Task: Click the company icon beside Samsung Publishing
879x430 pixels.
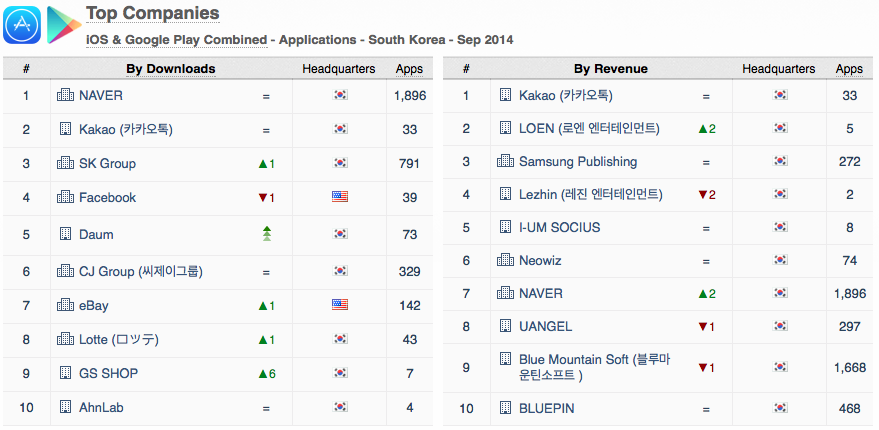Action: pos(506,162)
